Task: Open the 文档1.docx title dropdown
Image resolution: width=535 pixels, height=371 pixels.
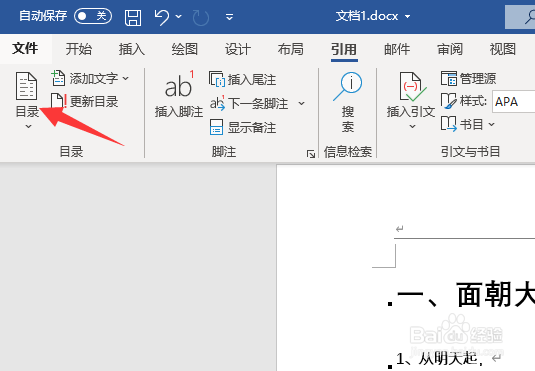Action: (x=407, y=16)
